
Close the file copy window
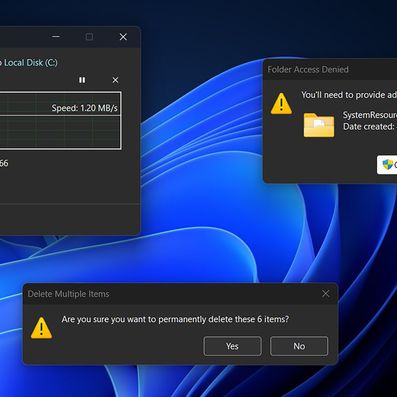[123, 36]
